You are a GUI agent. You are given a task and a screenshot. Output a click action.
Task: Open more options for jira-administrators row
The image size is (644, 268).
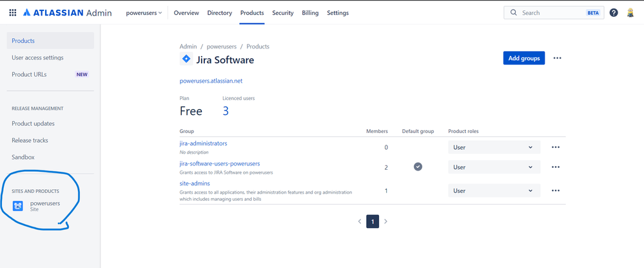[x=555, y=147]
